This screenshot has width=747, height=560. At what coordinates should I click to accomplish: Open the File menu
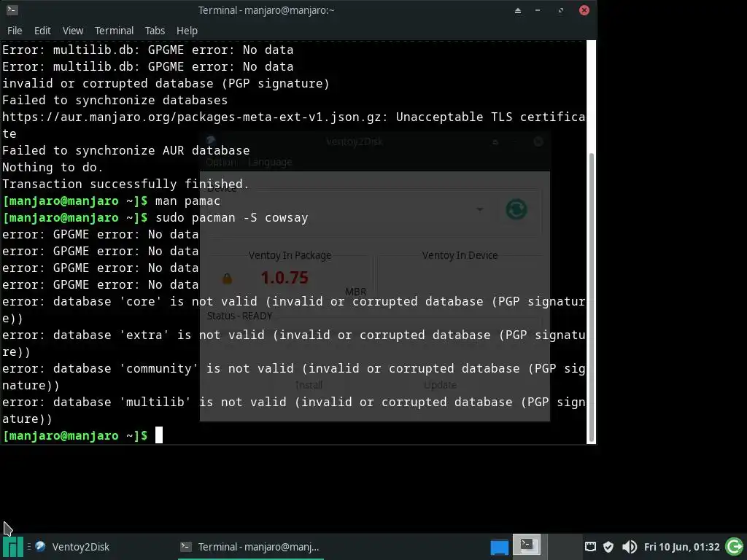coord(15,31)
